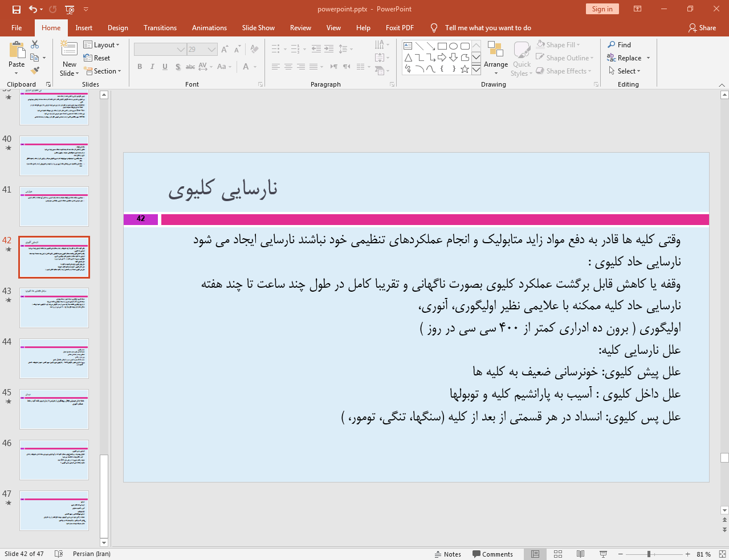Click zoom out minus button
This screenshot has width=729, height=560.
tap(621, 554)
